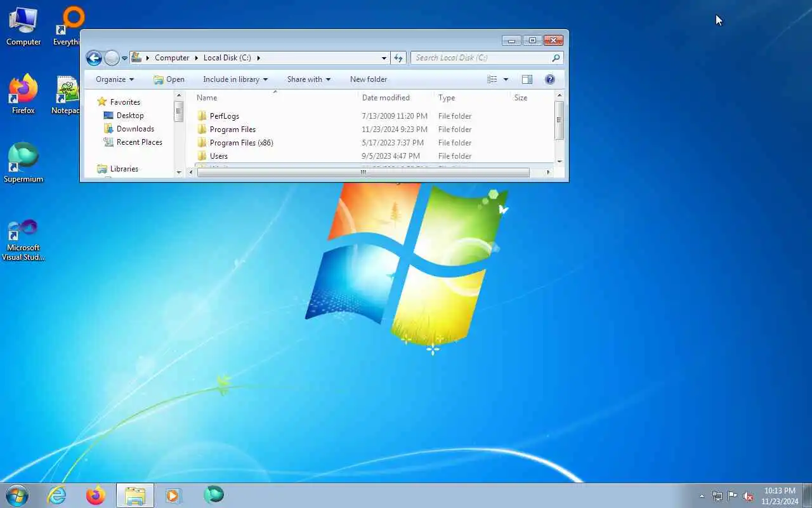Click the Show desktop strip

[x=808, y=495]
